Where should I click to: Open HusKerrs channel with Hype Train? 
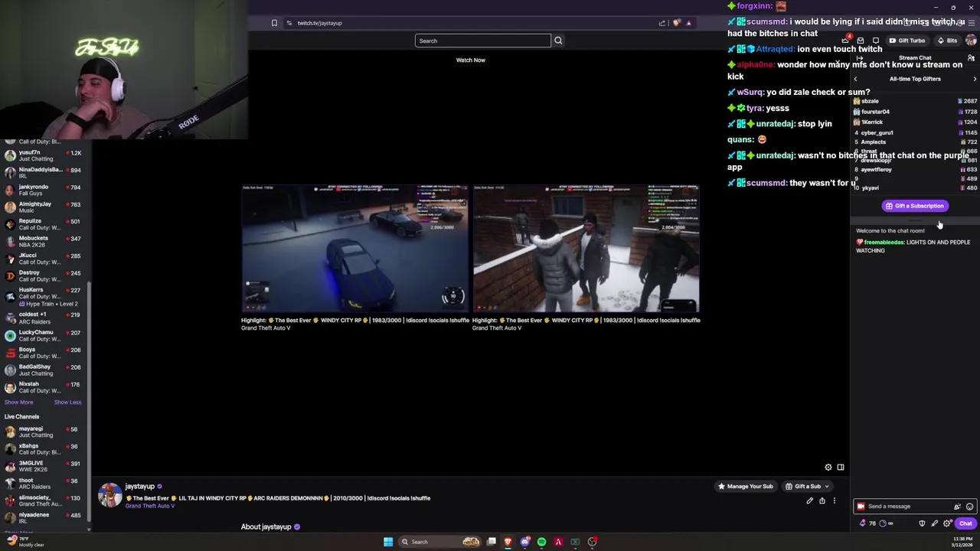click(44, 295)
